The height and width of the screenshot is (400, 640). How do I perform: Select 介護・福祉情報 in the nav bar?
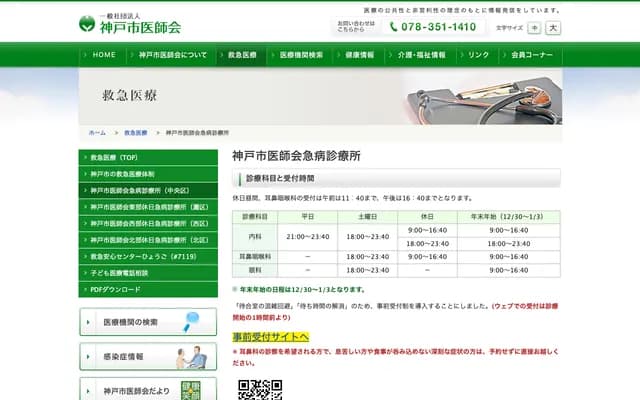pos(422,55)
